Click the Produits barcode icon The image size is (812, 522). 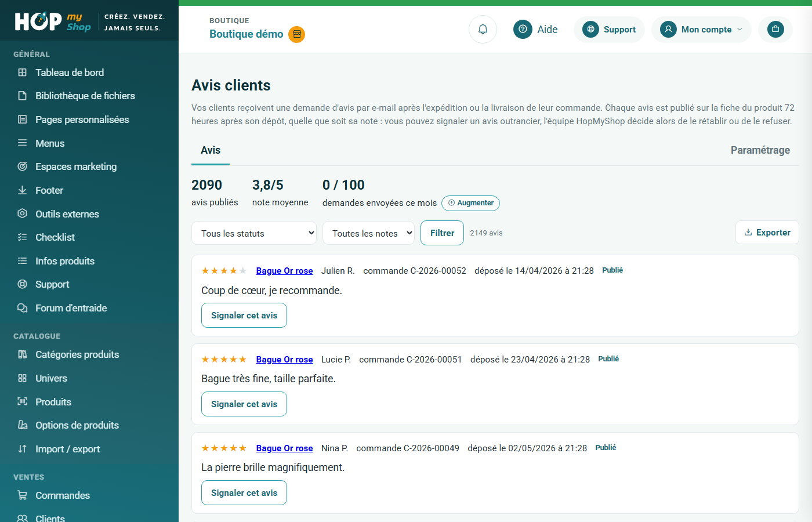coord(22,401)
